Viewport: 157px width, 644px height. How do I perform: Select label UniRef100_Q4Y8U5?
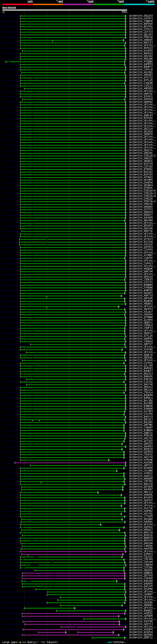141,487
